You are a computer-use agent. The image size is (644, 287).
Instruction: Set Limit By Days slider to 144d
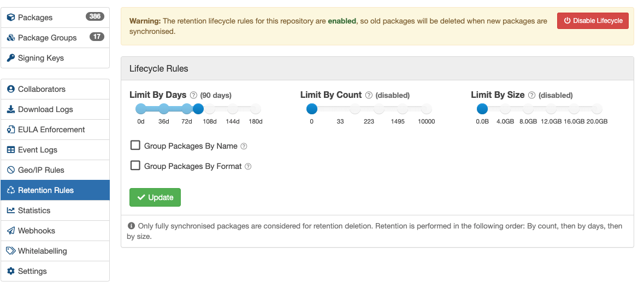click(x=233, y=109)
